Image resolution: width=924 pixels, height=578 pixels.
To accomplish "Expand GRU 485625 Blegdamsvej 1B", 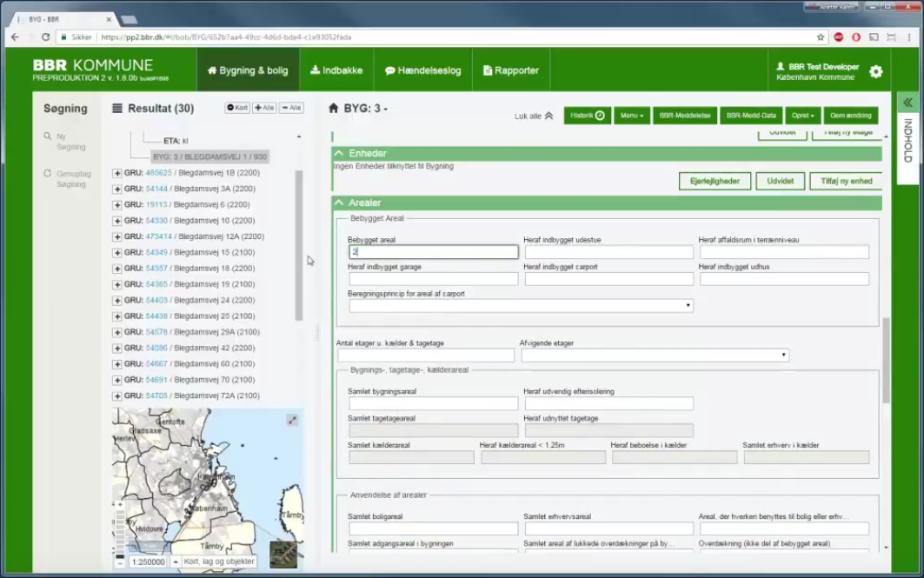I will (x=116, y=173).
